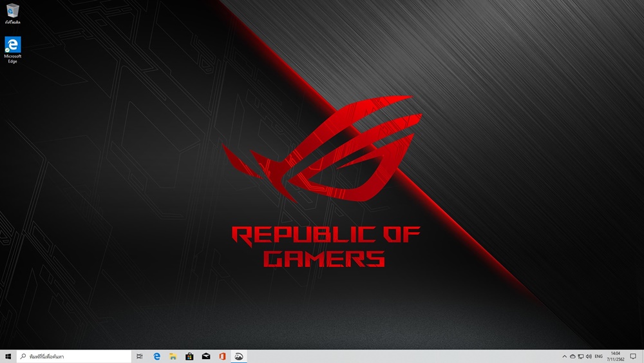Image resolution: width=644 pixels, height=363 pixels.
Task: Open File Explorer from the taskbar
Action: (173, 357)
